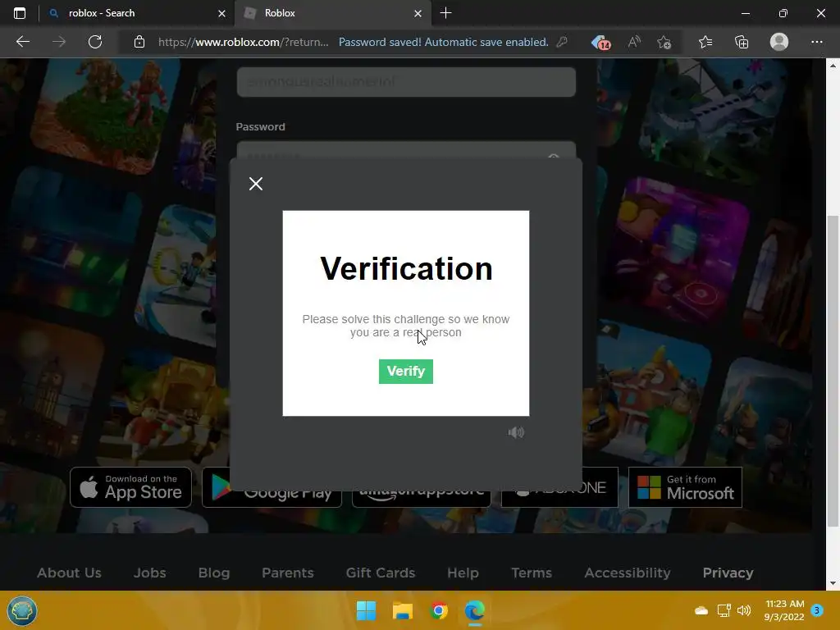View site information lock icon
This screenshot has width=840, height=630.
tap(139, 42)
